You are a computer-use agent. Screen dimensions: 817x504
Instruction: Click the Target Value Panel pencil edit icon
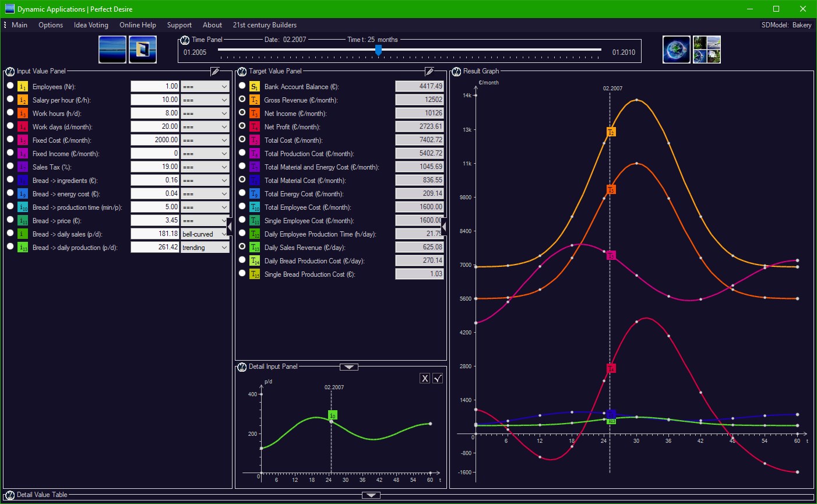click(x=429, y=72)
